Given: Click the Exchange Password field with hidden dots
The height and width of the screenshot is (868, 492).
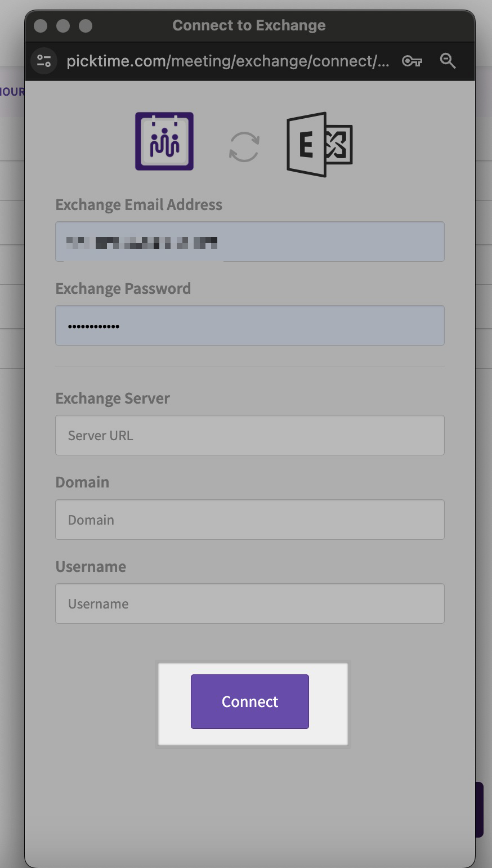Looking at the screenshot, I should pyautogui.click(x=249, y=325).
